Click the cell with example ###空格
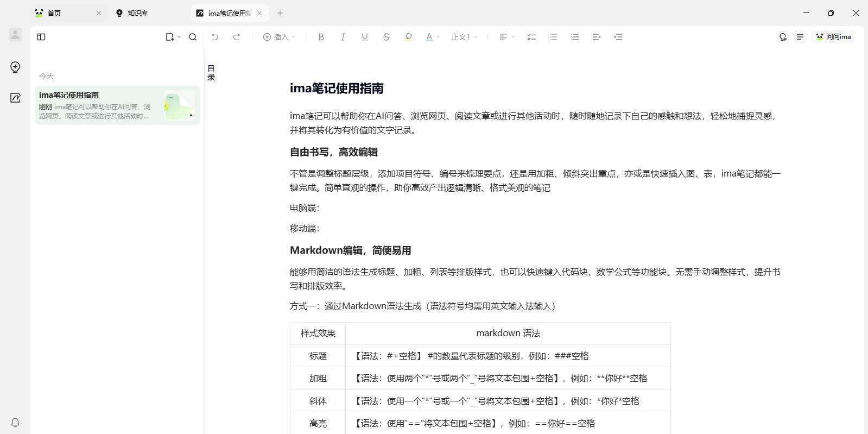Screen dimensions: 868x434 tap(508, 356)
